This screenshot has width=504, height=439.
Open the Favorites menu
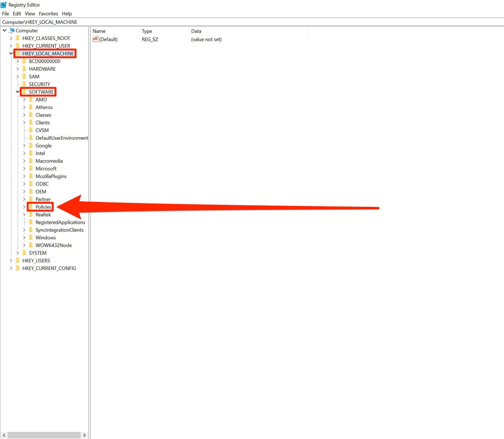point(48,14)
